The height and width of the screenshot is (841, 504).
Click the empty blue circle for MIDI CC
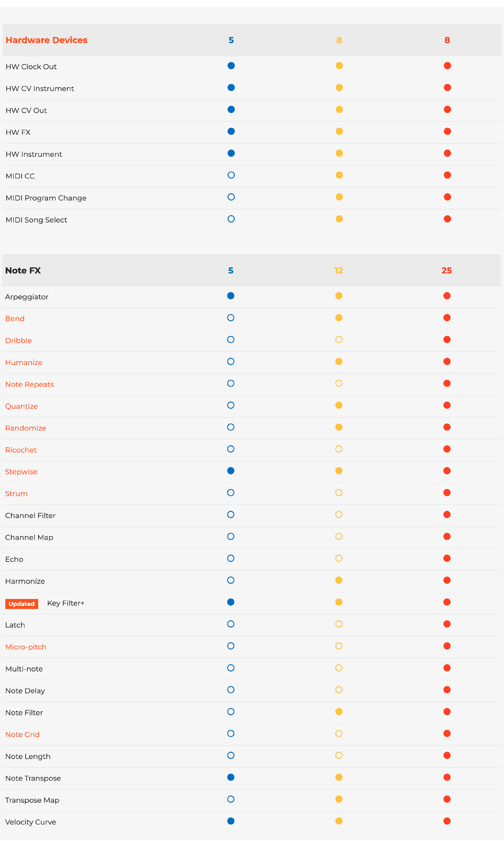pos(231,175)
